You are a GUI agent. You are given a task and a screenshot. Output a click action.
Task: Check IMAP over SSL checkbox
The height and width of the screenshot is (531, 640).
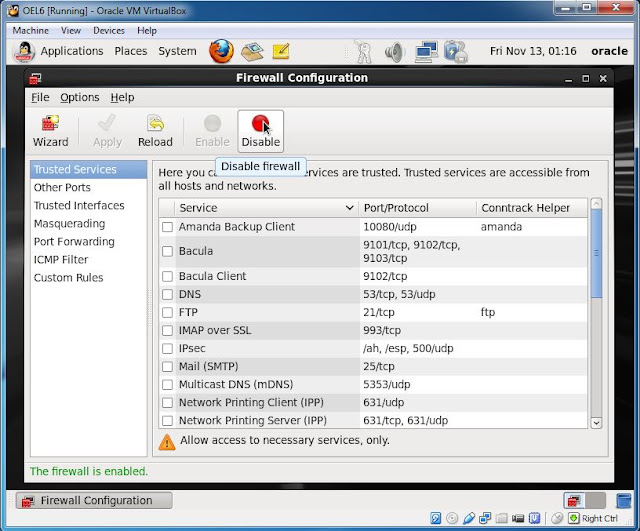click(x=167, y=330)
